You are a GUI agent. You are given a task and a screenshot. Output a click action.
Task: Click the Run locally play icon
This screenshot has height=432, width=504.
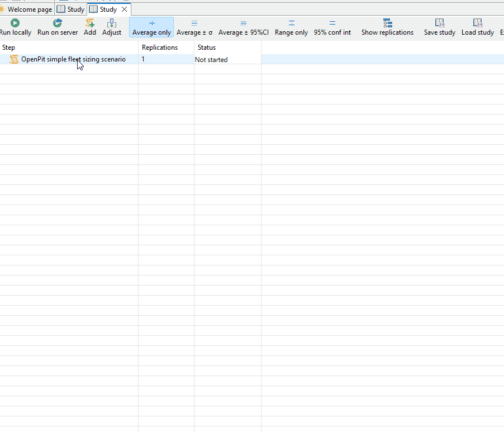pos(15,23)
